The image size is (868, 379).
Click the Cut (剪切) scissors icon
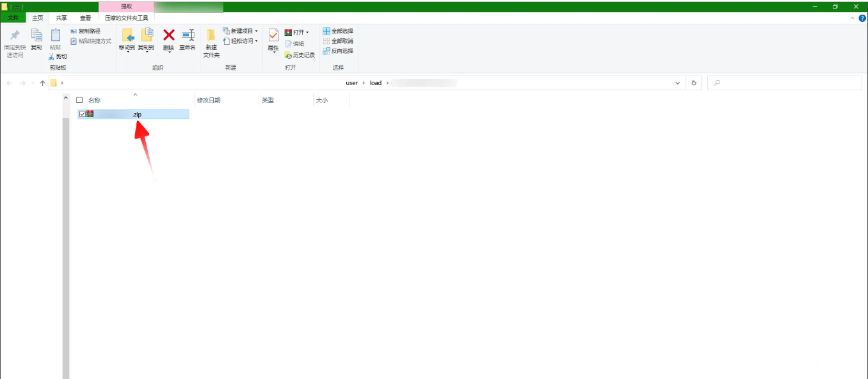52,56
